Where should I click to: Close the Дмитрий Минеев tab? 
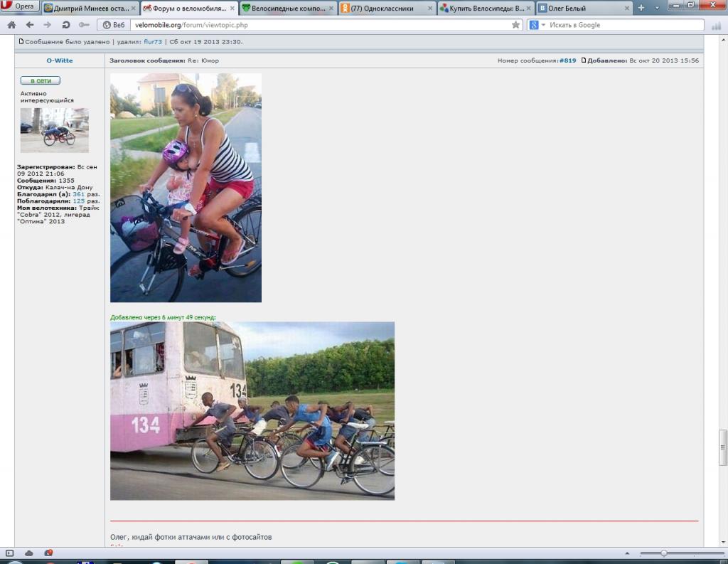133,9
